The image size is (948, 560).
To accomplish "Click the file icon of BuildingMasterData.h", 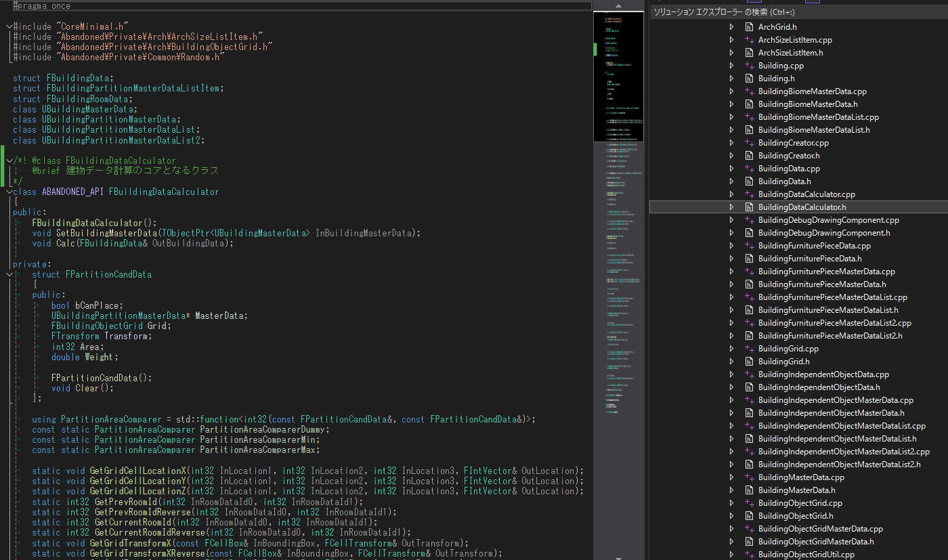I will point(749,490).
